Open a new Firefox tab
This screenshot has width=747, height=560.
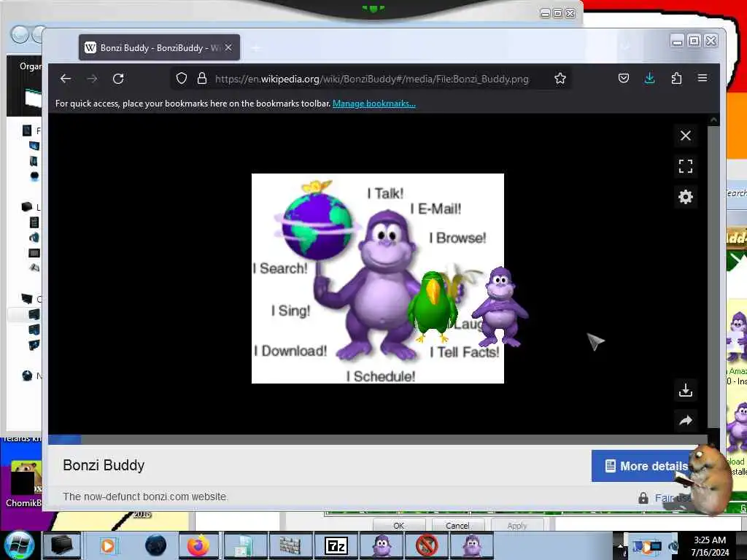[x=256, y=48]
